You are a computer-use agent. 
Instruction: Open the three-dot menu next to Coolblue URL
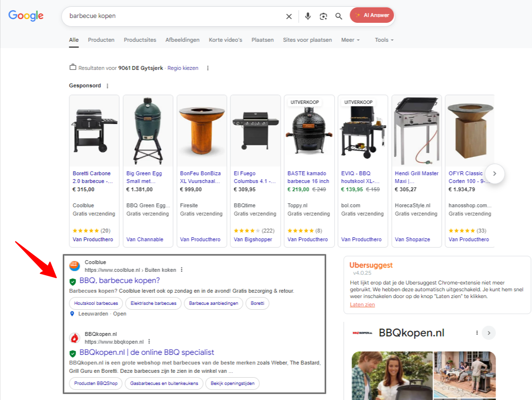coord(181,269)
